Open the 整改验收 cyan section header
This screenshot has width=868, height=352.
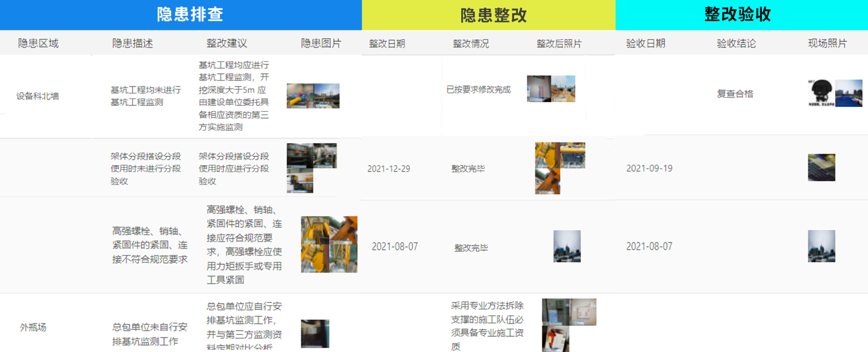tap(737, 14)
